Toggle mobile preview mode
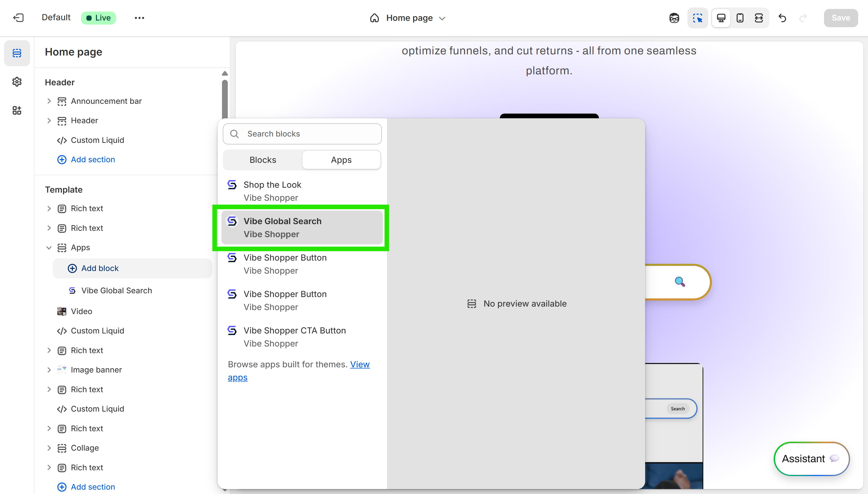Image resolution: width=868 pixels, height=494 pixels. 740,18
